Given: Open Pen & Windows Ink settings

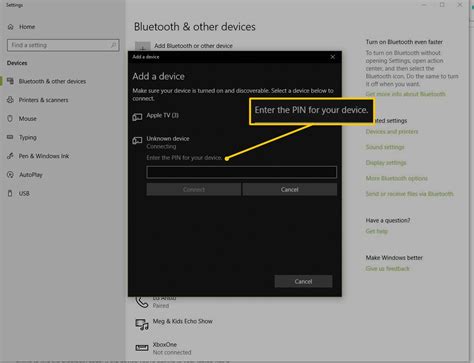Looking at the screenshot, I should [x=44, y=156].
